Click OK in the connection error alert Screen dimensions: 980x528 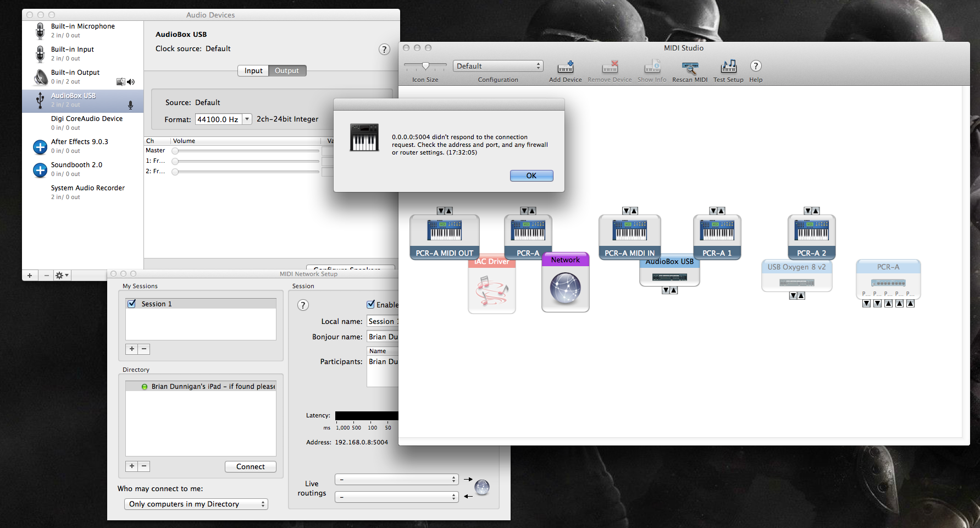pyautogui.click(x=531, y=175)
